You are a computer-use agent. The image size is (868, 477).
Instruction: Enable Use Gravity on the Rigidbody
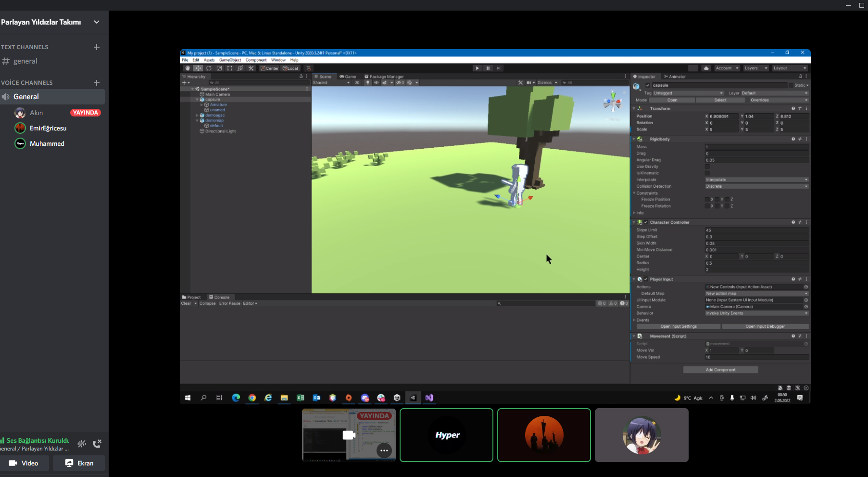click(x=707, y=166)
